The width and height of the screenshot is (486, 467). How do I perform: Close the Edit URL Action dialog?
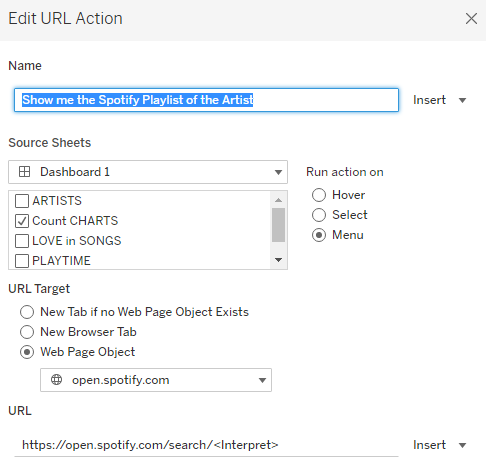[471, 19]
